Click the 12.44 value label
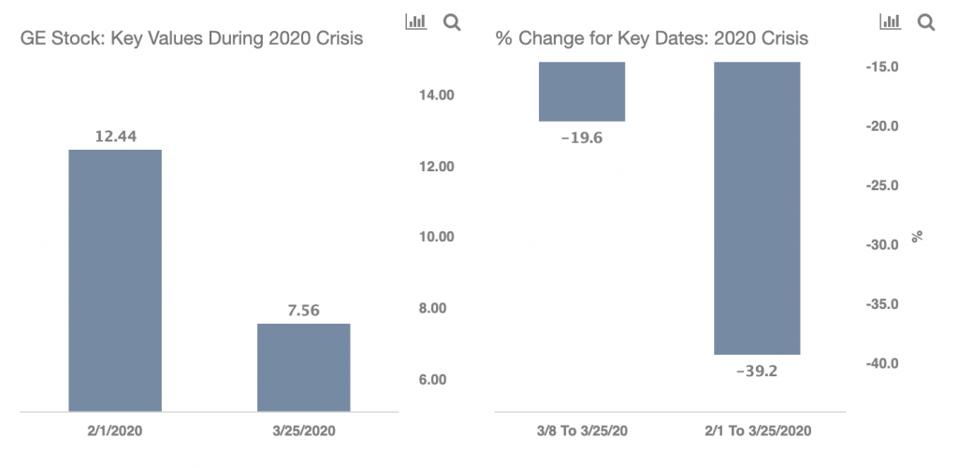 (x=115, y=136)
